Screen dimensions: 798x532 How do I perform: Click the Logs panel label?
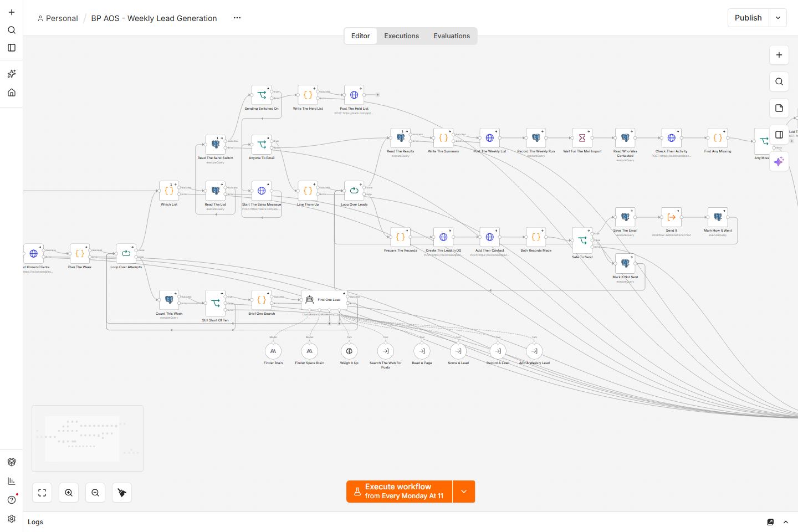click(x=35, y=522)
